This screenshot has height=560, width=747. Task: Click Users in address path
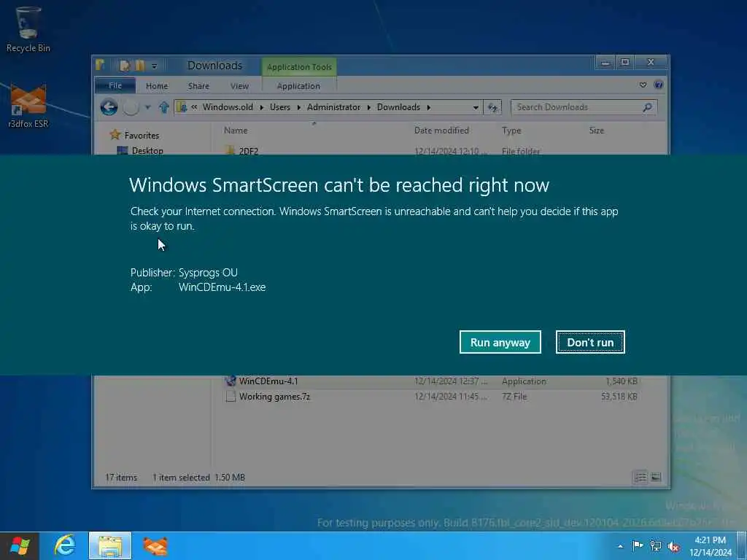(x=279, y=107)
